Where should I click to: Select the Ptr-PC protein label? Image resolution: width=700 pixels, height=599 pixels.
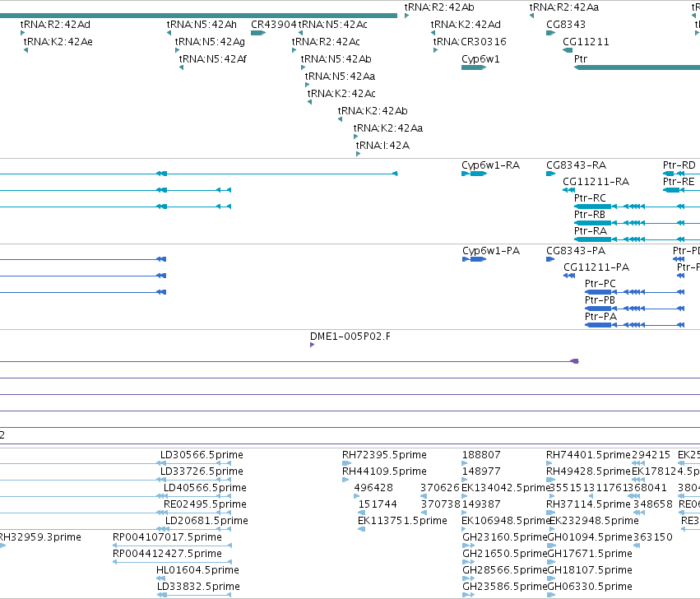[x=600, y=284]
